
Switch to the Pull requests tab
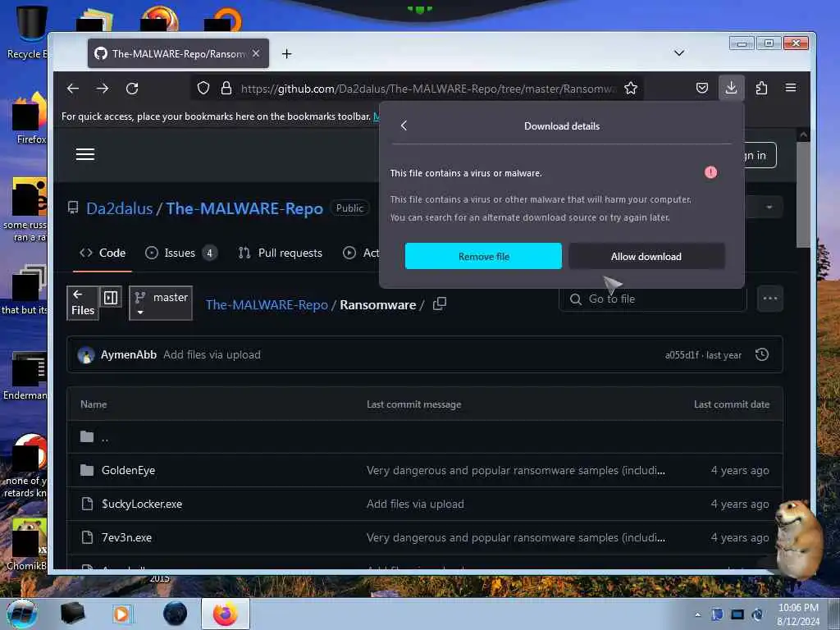click(x=281, y=253)
